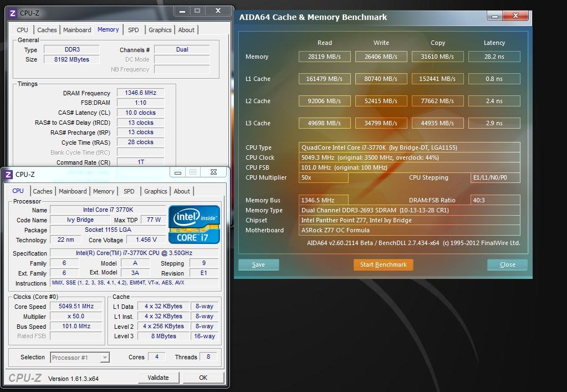This screenshot has height=392, width=567.
Task: Click DRAM Frequency value 1346.6 MHz
Action: [141, 93]
